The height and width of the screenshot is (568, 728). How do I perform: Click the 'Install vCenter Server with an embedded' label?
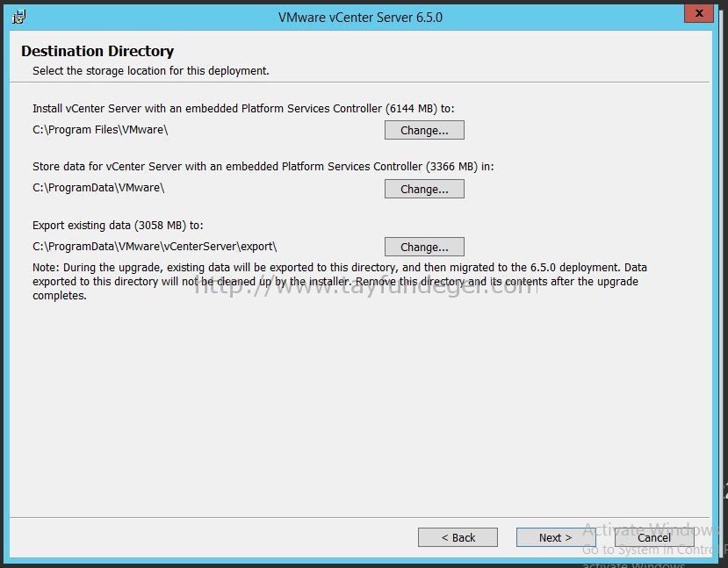pos(243,109)
